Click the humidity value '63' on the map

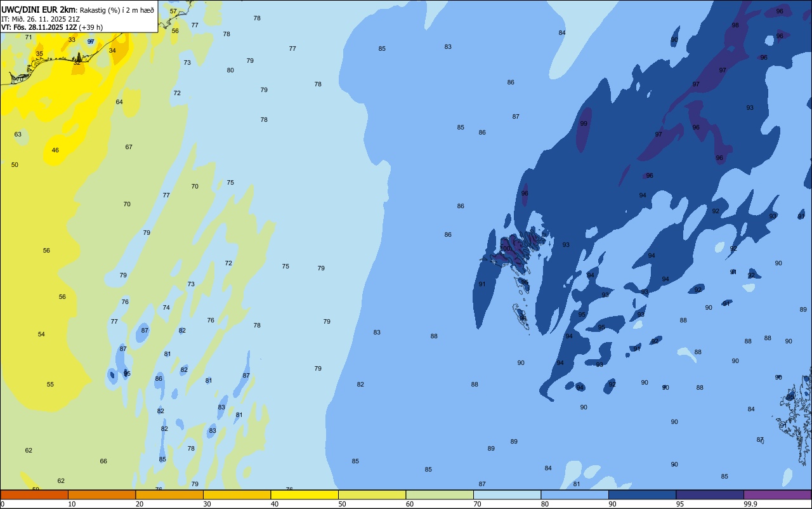coord(18,135)
